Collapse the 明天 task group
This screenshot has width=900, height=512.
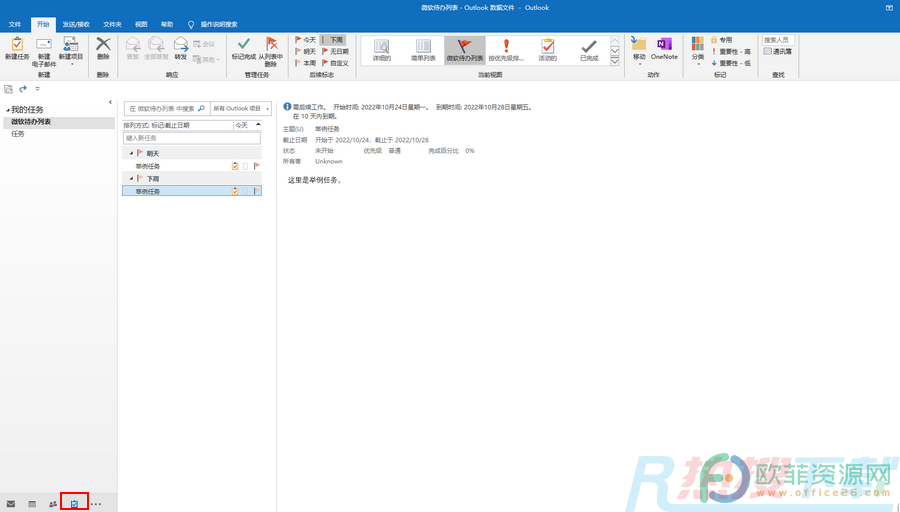click(x=131, y=153)
